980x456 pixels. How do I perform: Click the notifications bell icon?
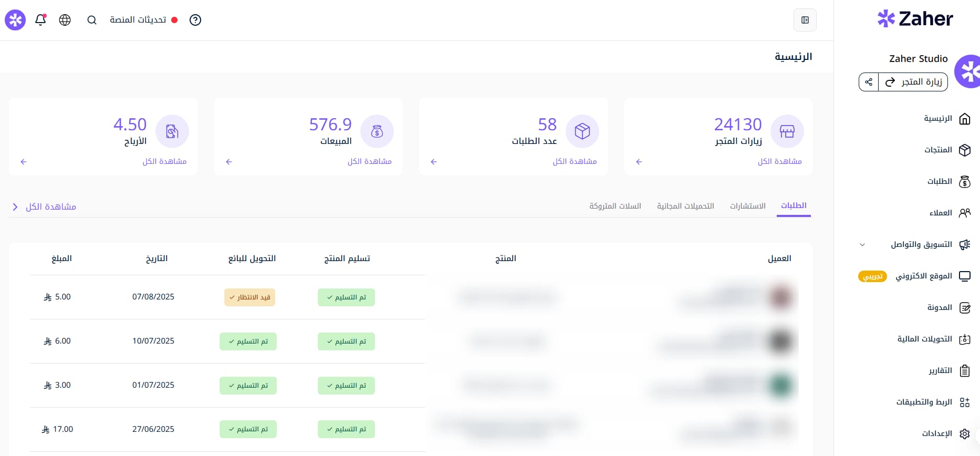point(40,20)
